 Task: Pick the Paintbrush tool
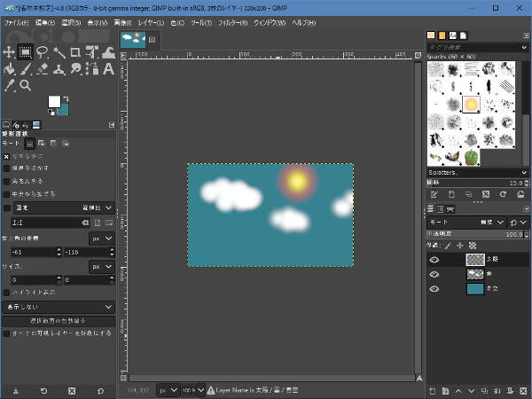pos(26,68)
